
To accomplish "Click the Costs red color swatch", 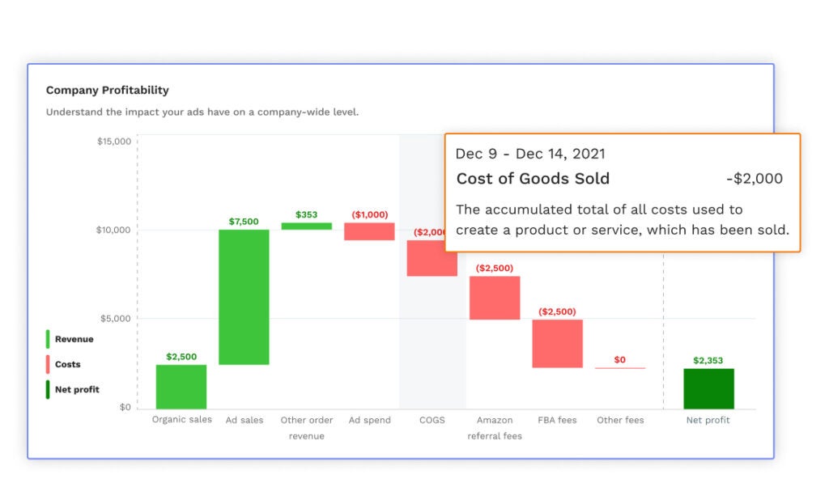I will pyautogui.click(x=48, y=365).
